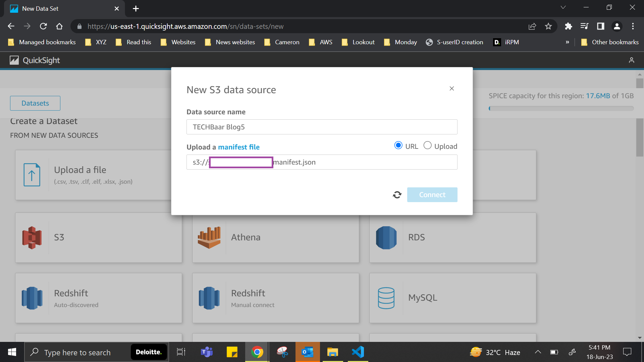The width and height of the screenshot is (644, 362).
Task: Open Other bookmarks folder
Action: pyautogui.click(x=610, y=42)
